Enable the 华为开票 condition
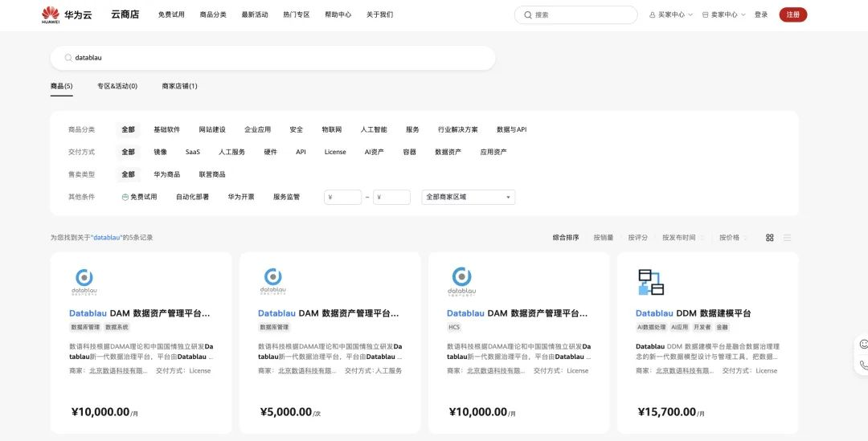Viewport: 868px width, 441px height. 241,197
